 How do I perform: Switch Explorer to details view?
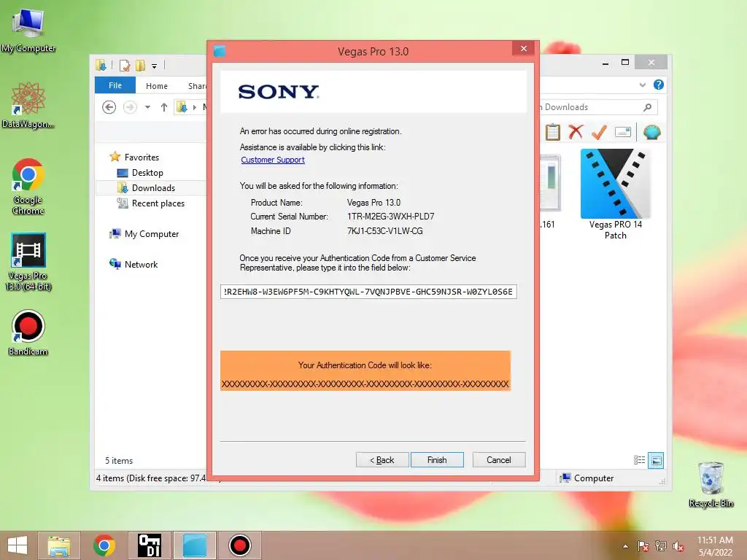pyautogui.click(x=639, y=460)
